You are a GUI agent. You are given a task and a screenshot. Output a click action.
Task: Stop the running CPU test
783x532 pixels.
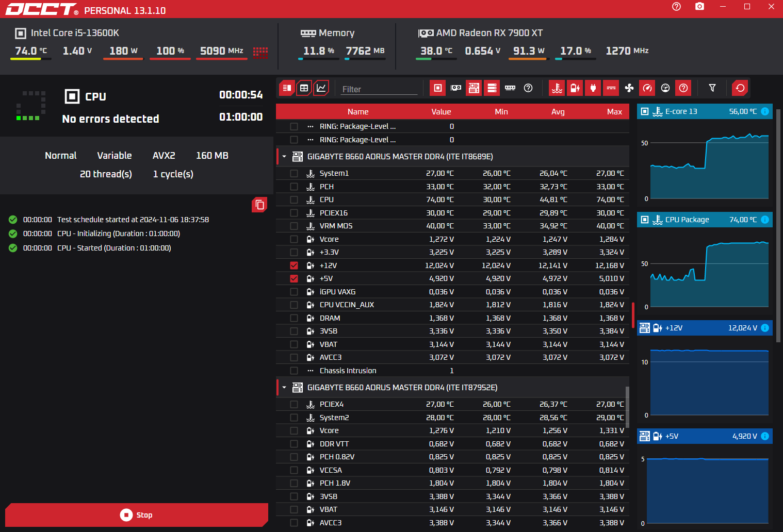click(137, 515)
